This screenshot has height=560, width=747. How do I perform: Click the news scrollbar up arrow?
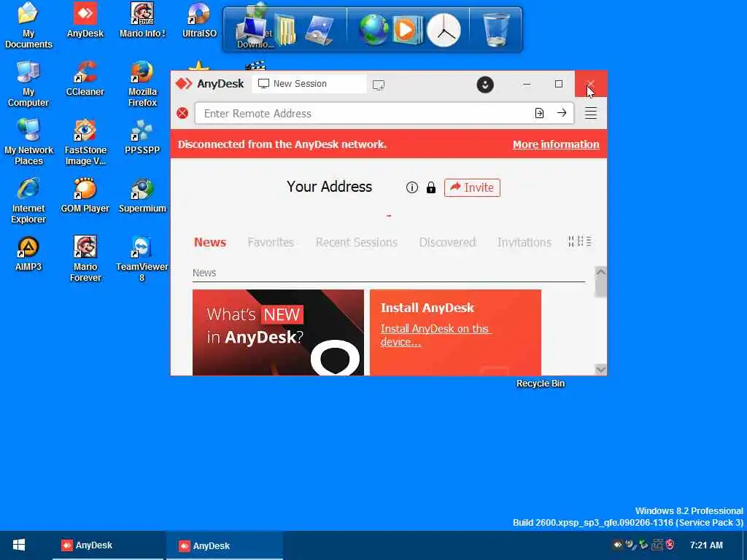pos(601,272)
